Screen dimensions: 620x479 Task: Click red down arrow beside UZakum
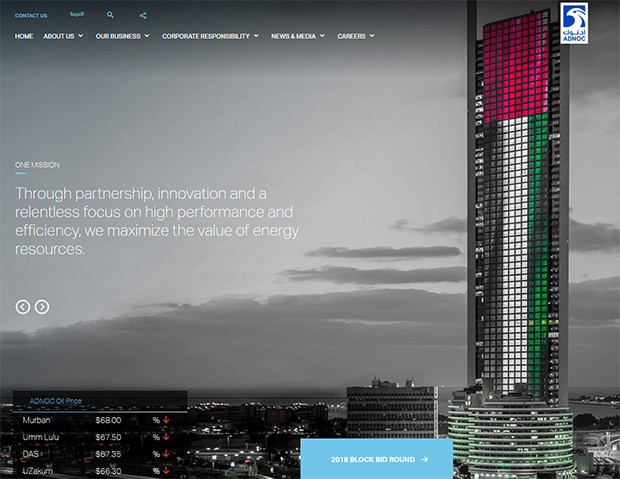click(x=166, y=470)
